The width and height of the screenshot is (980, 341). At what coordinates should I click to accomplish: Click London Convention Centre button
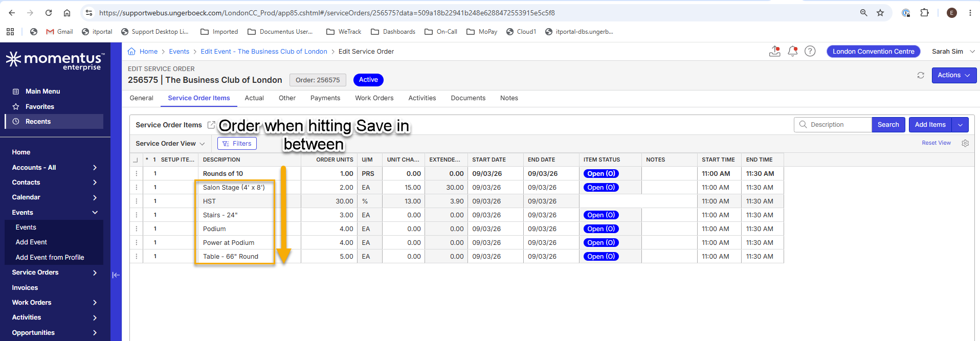[873, 51]
